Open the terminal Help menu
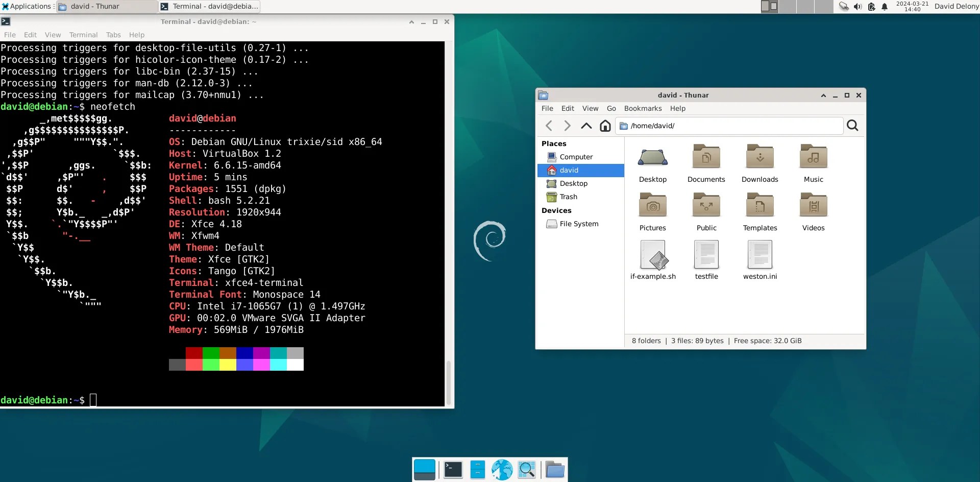980x482 pixels. [137, 35]
